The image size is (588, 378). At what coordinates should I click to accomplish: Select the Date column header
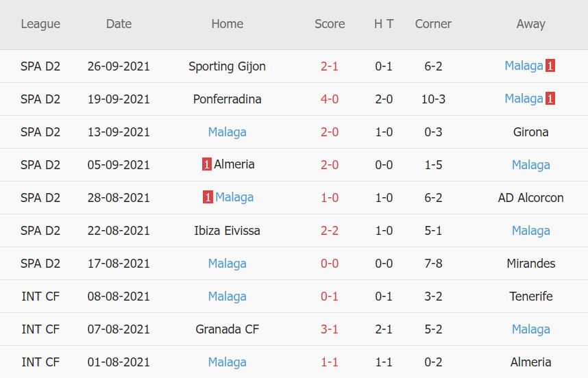coord(119,24)
